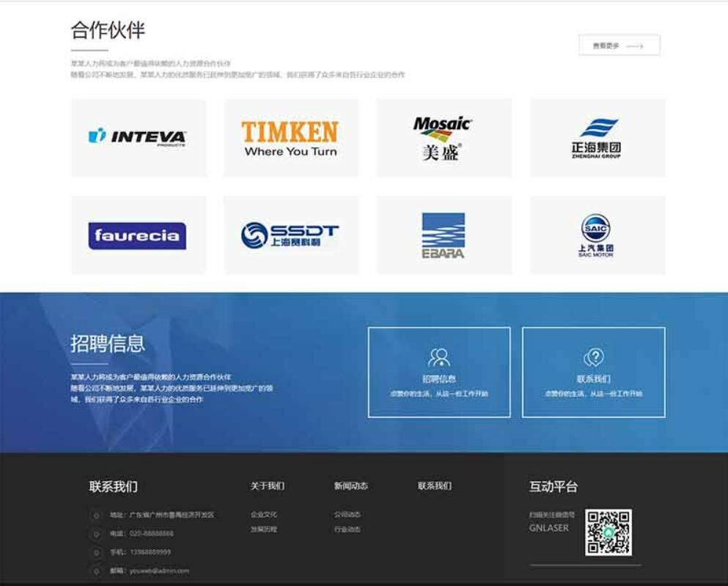
Task: Open 新闻动态 footer menu heading
Action: (x=351, y=486)
